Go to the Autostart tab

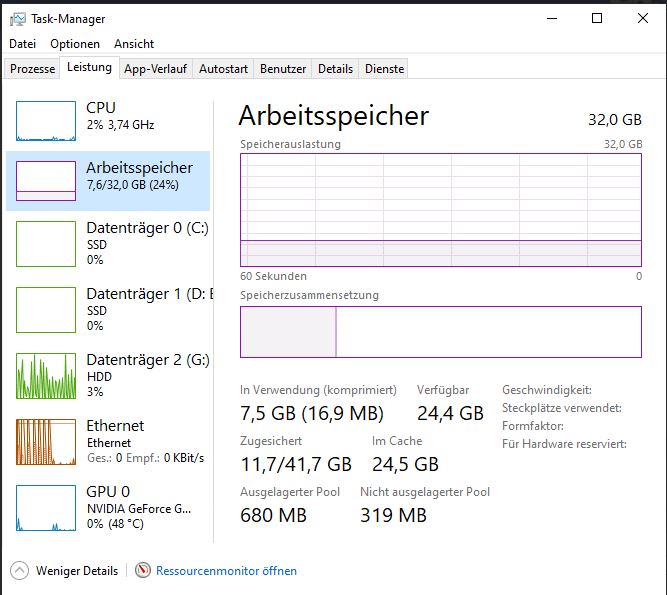pos(223,69)
